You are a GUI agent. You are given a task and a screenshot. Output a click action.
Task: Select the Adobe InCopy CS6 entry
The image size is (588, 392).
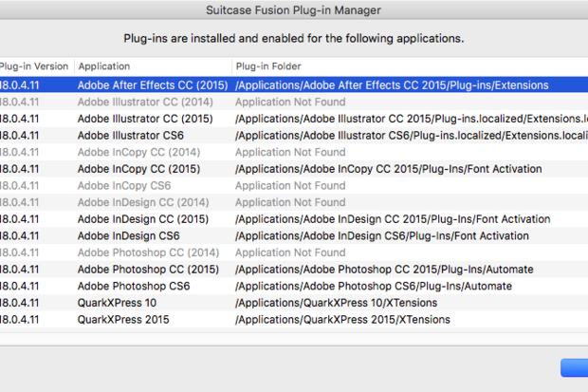[x=124, y=185]
